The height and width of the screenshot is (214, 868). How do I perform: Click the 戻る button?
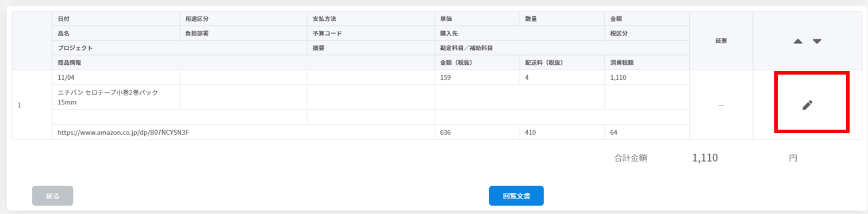click(x=52, y=196)
